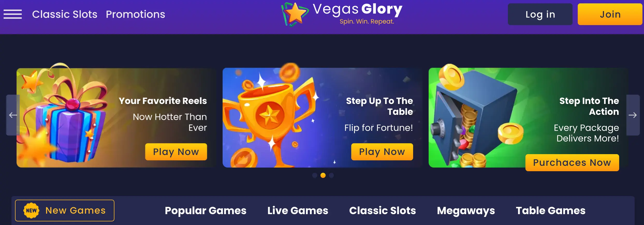Open Classic Slots in top navigation

65,14
